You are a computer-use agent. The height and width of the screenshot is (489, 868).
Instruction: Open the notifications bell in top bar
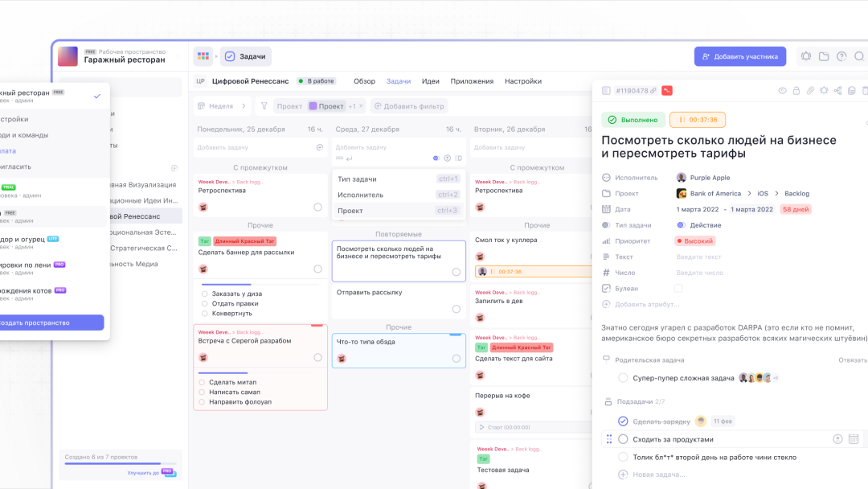click(805, 56)
